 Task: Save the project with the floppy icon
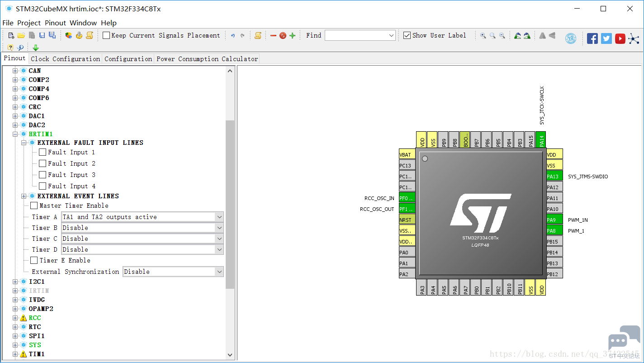(x=42, y=35)
